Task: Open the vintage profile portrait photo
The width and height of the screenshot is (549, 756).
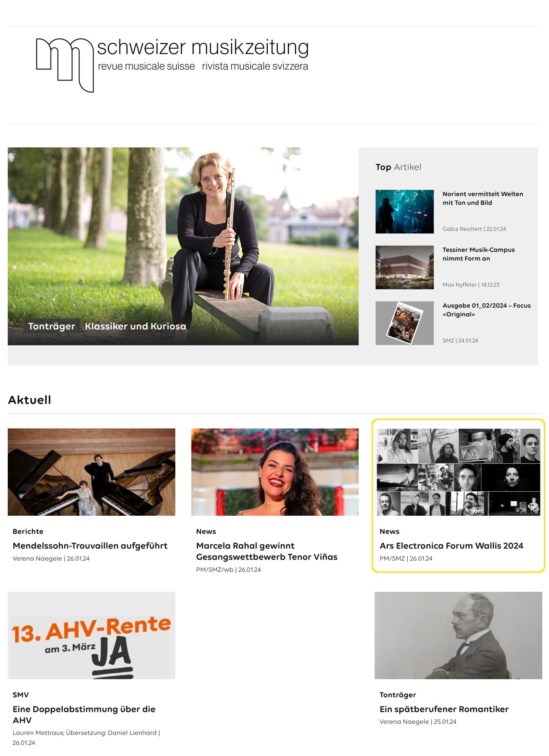Action: pyautogui.click(x=458, y=635)
